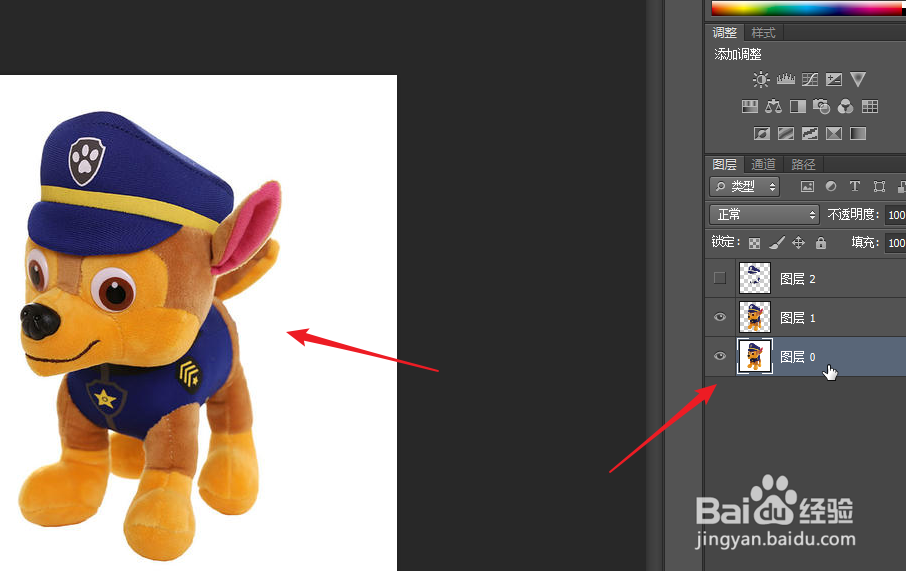Image resolution: width=906 pixels, height=571 pixels.
Task: Show hidden layer 图层 2
Action: pos(719,278)
